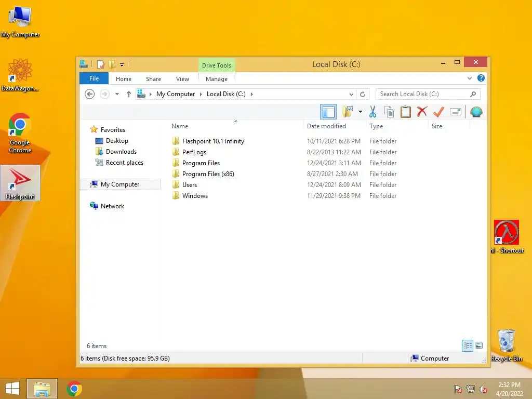This screenshot has height=399, width=532.
Task: Open Customize Quick Access Toolbar dropdown
Action: pos(122,65)
